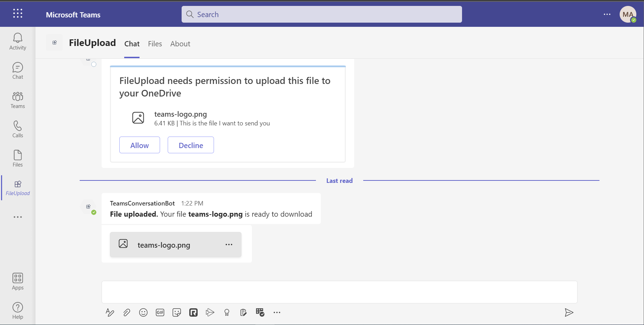This screenshot has width=644, height=325.
Task: Open the app launcher grid
Action: pos(18,14)
